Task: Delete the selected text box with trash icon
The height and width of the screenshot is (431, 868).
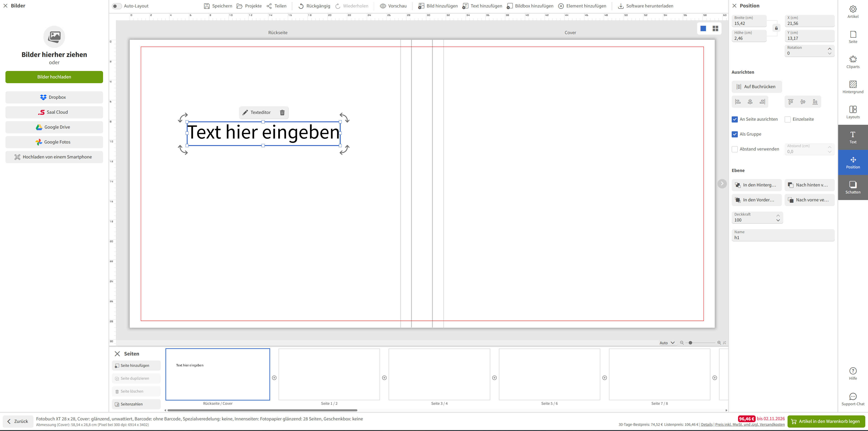Action: click(x=282, y=113)
